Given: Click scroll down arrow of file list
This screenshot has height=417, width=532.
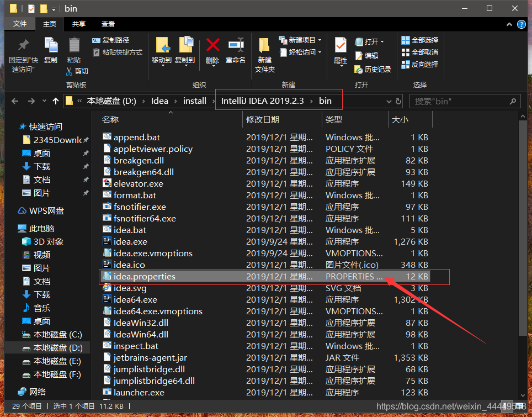Looking at the screenshot, I should point(523,395).
